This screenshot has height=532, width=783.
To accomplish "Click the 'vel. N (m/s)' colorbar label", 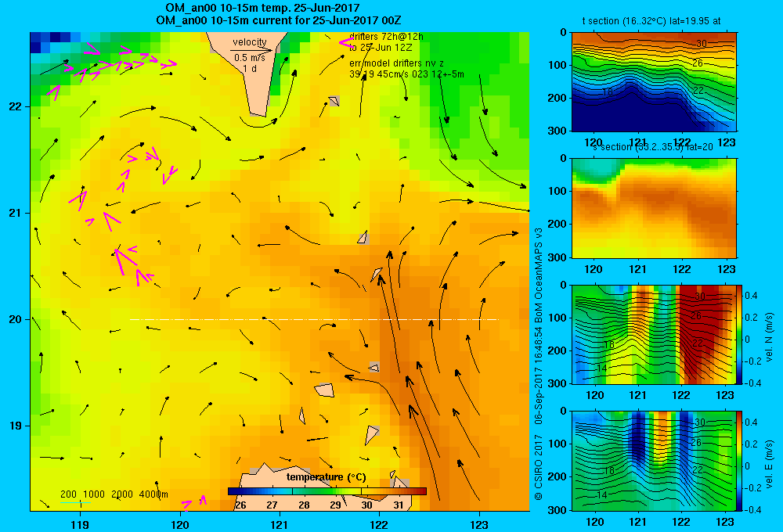I will [x=769, y=336].
